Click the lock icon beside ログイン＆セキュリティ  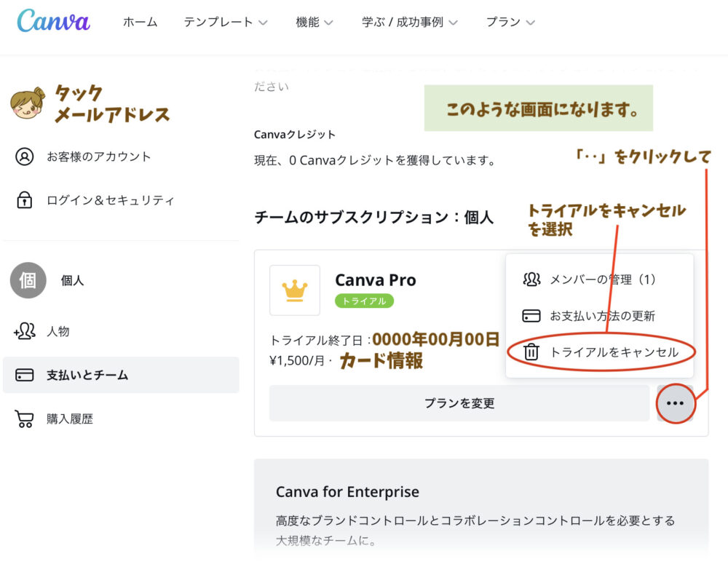(x=27, y=200)
